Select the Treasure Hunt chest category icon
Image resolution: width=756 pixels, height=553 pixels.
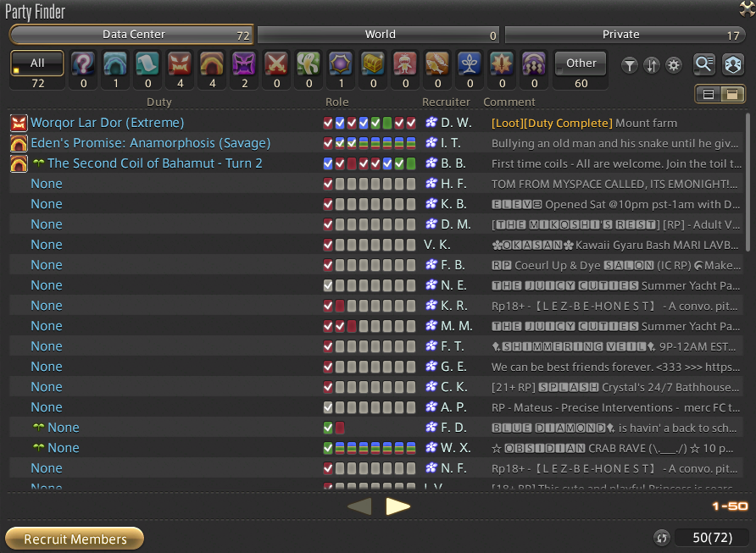coord(373,64)
